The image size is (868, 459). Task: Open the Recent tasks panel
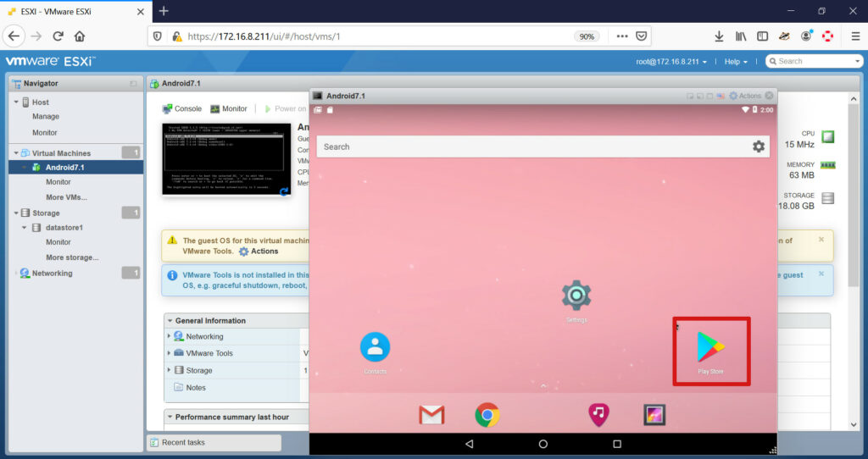coord(214,442)
